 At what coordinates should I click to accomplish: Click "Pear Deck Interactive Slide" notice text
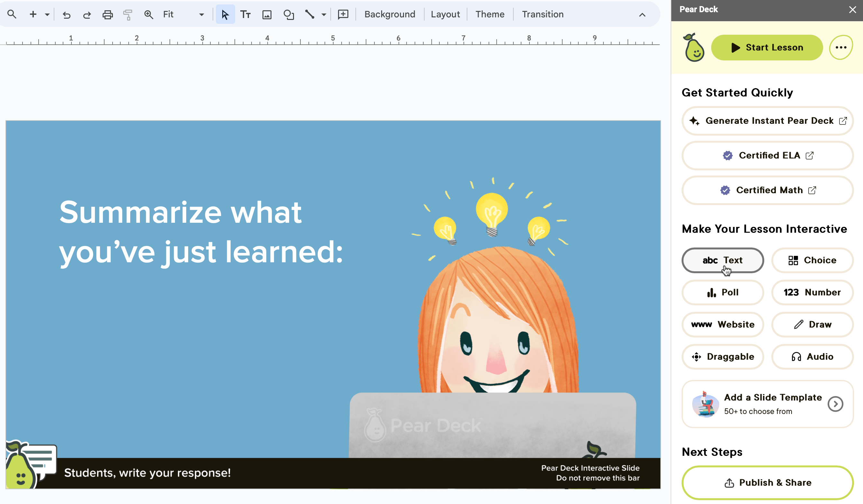point(591,468)
